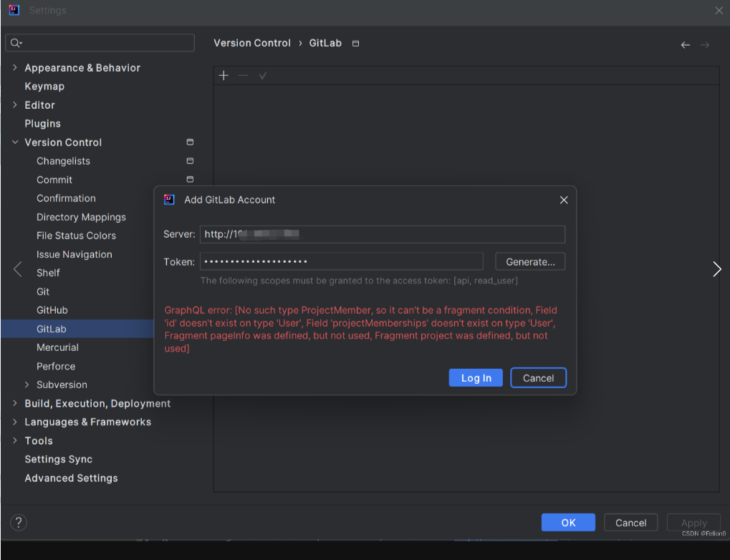Open Settings Sync page

click(x=59, y=459)
